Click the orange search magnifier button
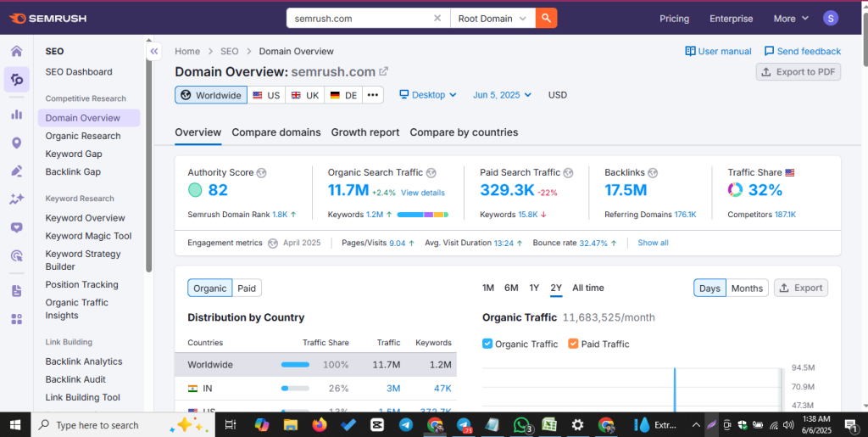Screen dimensions: 868x437 point(547,19)
